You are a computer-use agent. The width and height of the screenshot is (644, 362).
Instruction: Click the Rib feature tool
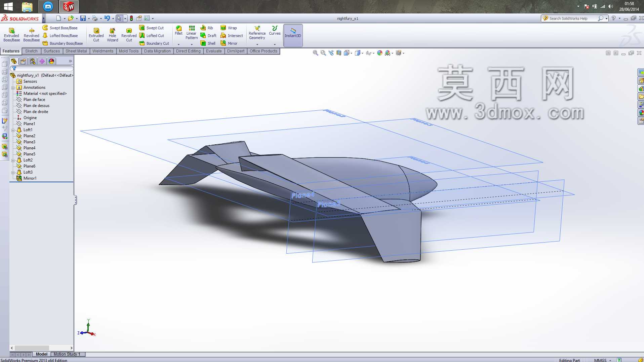pos(207,28)
